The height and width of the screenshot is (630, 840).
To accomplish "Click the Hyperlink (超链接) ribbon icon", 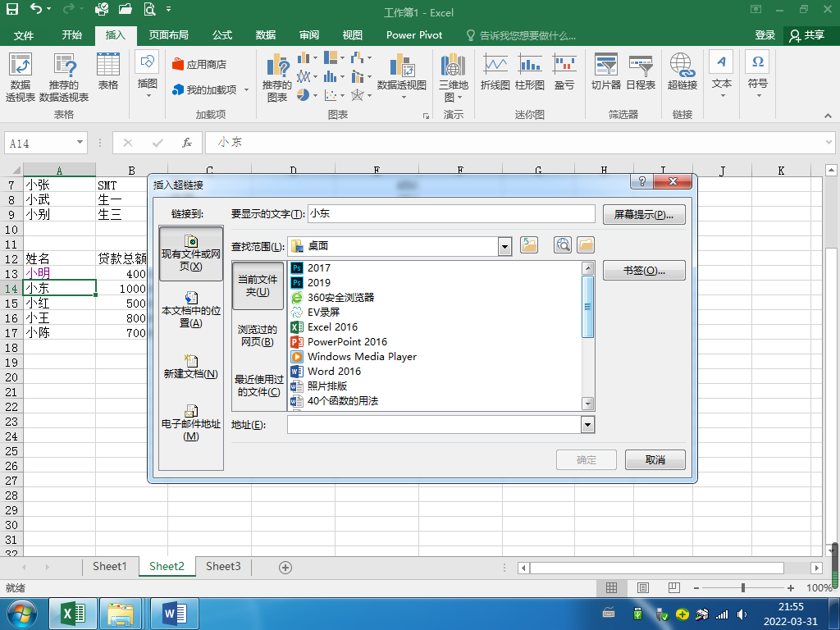I will coord(682,72).
